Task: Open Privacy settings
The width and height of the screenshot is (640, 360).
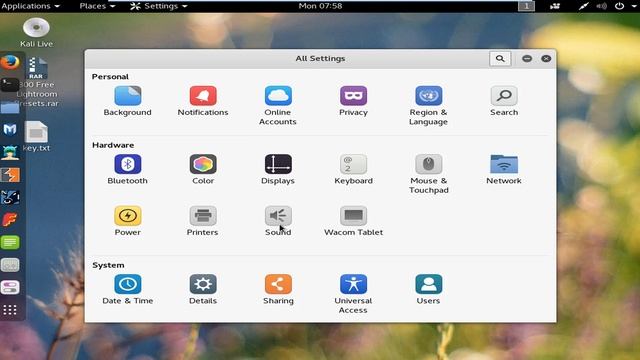Action: (353, 101)
